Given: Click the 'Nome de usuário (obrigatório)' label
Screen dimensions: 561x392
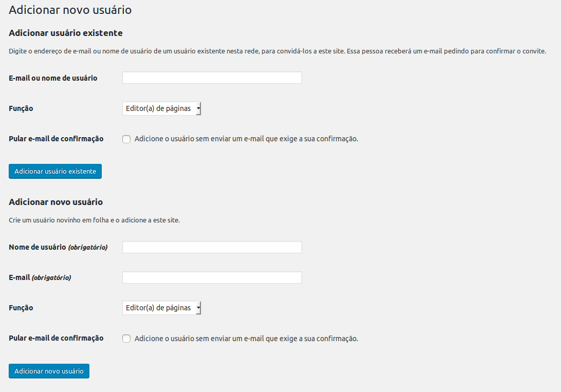Looking at the screenshot, I should pos(58,247).
